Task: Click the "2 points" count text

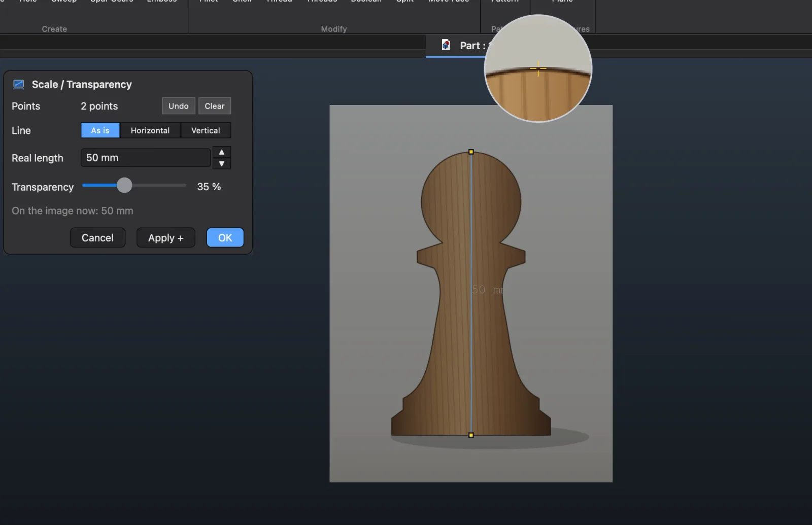Action: pos(99,106)
